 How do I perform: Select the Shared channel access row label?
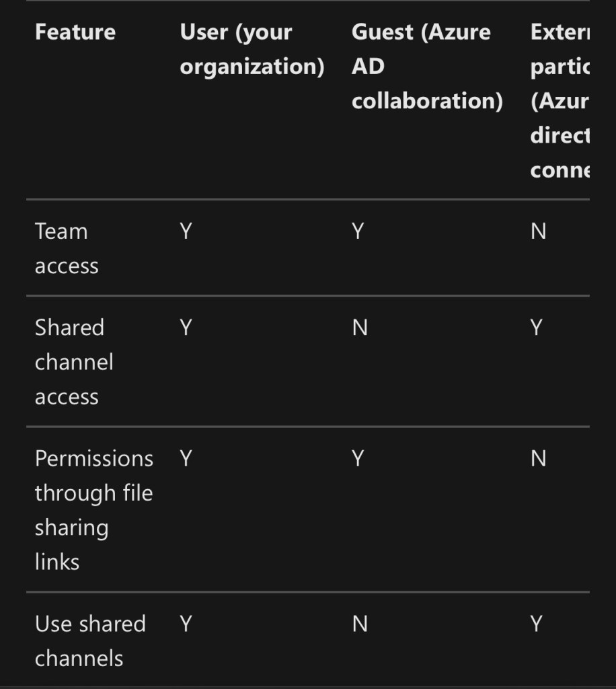click(74, 362)
